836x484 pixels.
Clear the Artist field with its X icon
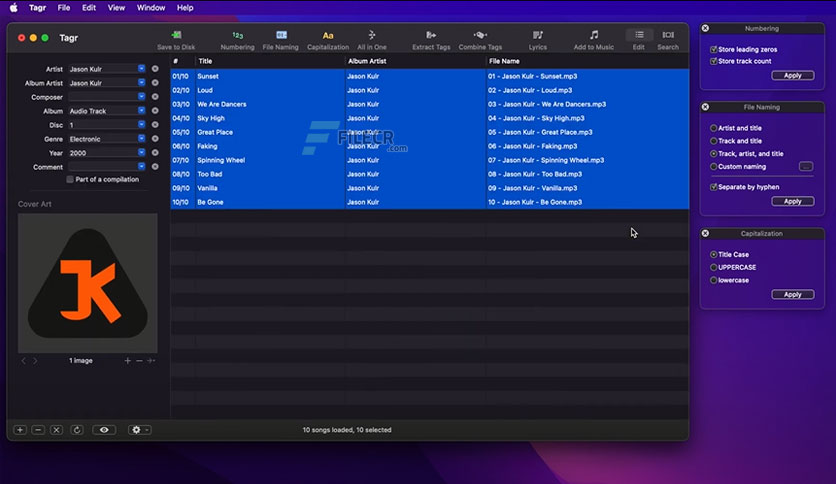click(x=155, y=69)
